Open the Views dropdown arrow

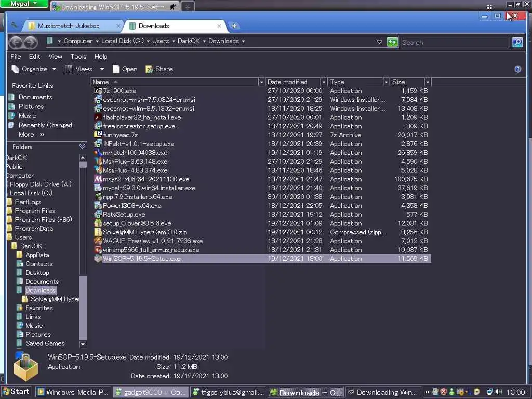(102, 69)
